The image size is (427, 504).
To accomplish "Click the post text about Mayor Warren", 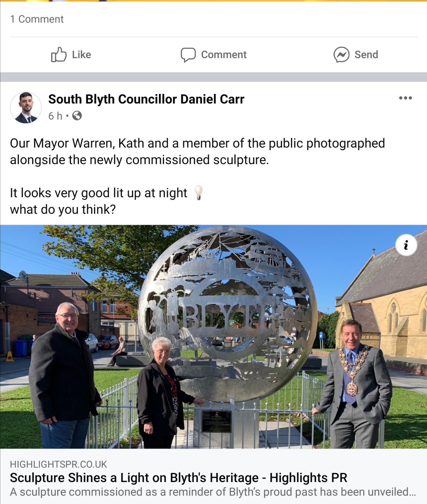I will click(197, 151).
